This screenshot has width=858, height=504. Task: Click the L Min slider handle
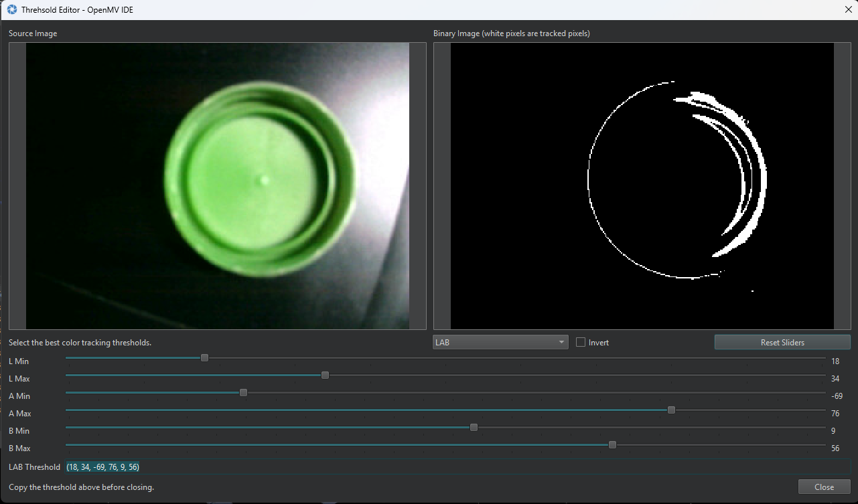205,358
